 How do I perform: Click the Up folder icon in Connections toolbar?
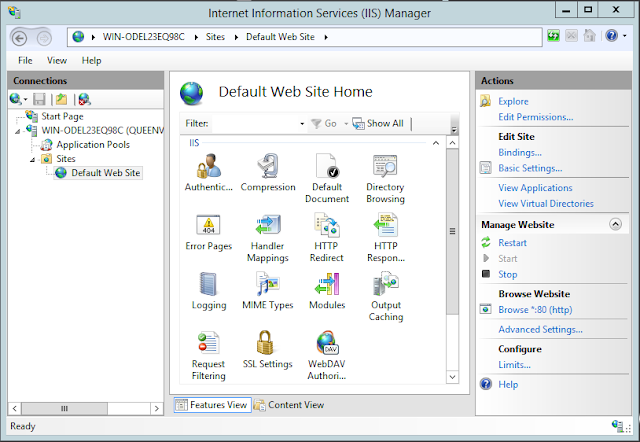61,99
